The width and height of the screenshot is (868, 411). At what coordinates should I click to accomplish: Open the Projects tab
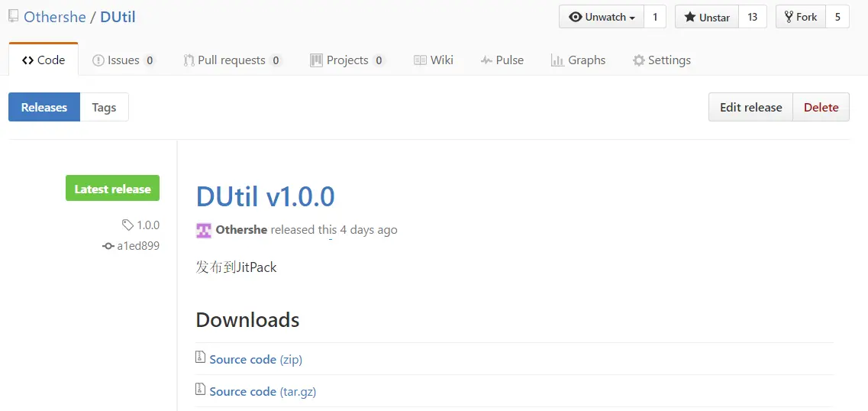point(347,60)
